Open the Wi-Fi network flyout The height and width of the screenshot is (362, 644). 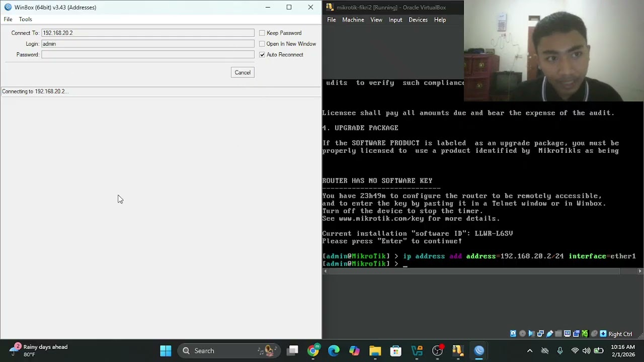click(x=575, y=351)
